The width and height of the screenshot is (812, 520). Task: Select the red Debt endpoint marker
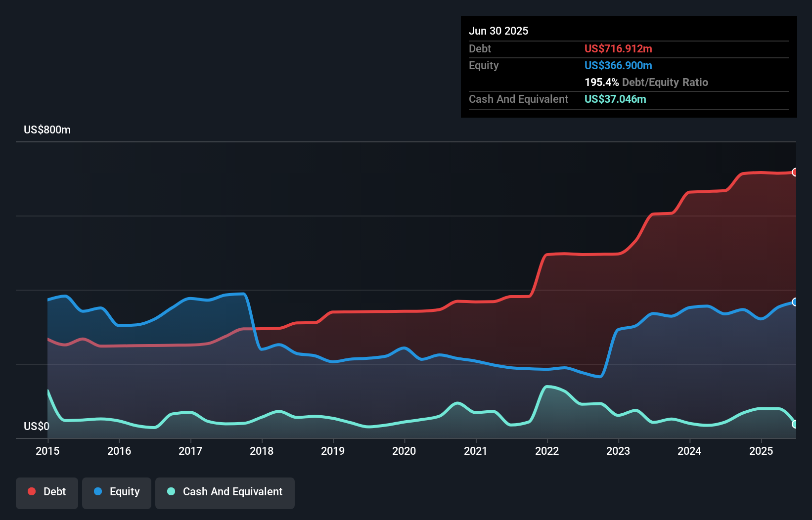795,172
